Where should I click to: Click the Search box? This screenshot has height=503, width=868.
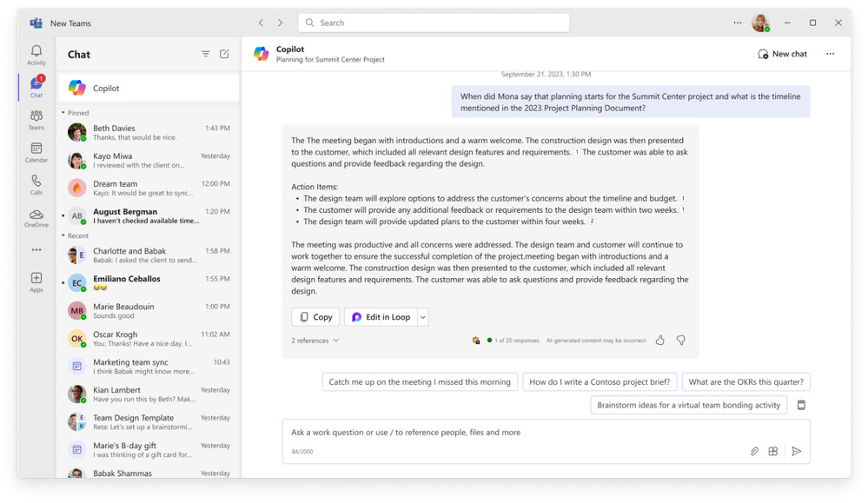[x=434, y=23]
